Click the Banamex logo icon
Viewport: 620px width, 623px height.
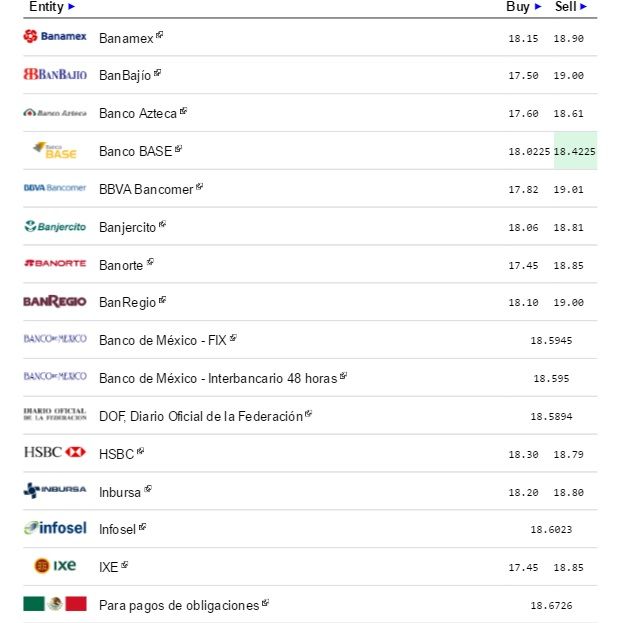click(55, 37)
